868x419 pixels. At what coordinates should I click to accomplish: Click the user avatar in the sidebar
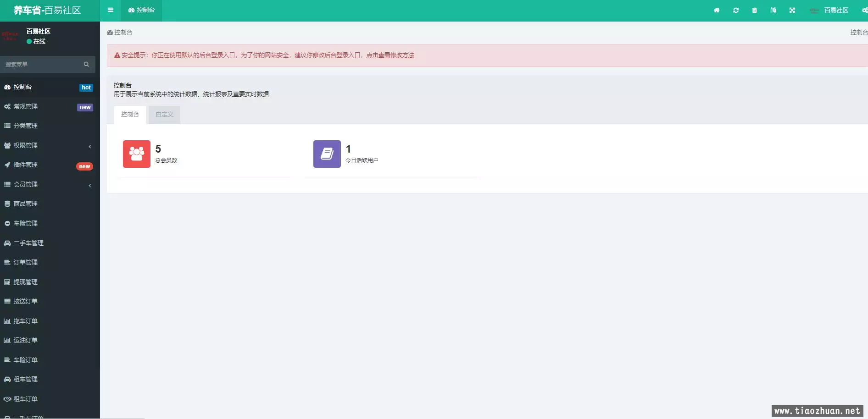(11, 36)
